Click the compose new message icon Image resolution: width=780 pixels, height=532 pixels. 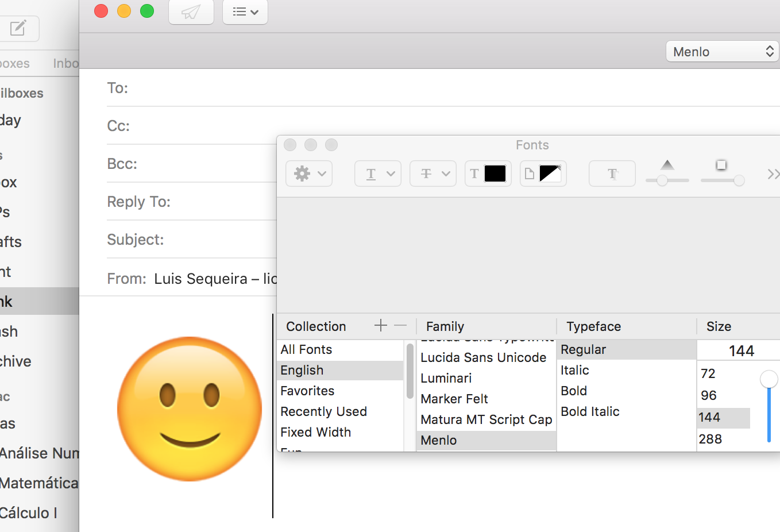18,28
